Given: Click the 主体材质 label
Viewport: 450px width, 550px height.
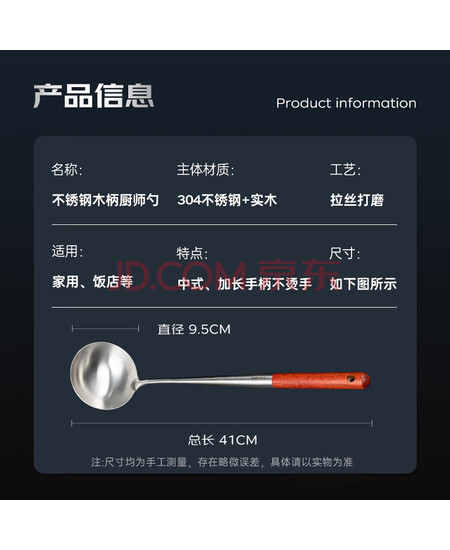Looking at the screenshot, I should (205, 169).
